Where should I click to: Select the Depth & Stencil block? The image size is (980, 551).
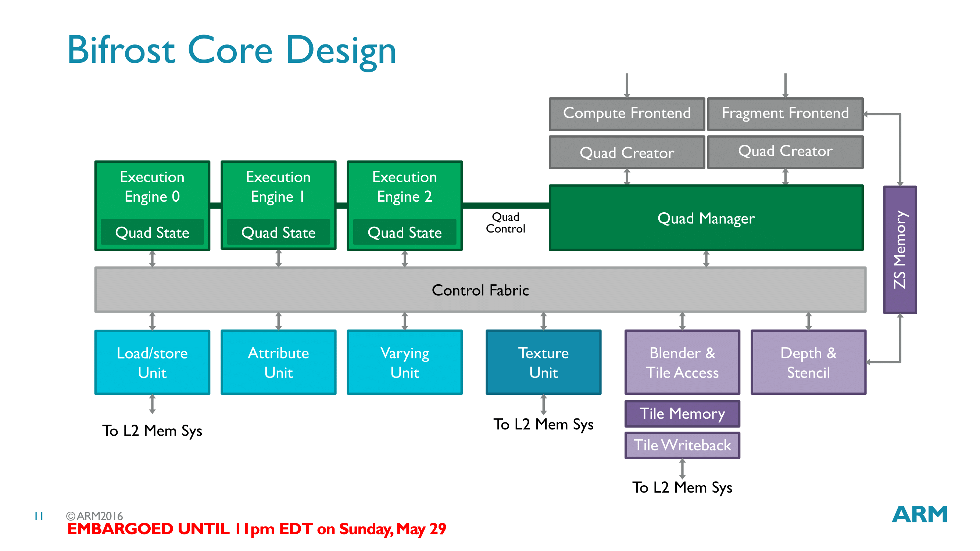[x=808, y=362]
